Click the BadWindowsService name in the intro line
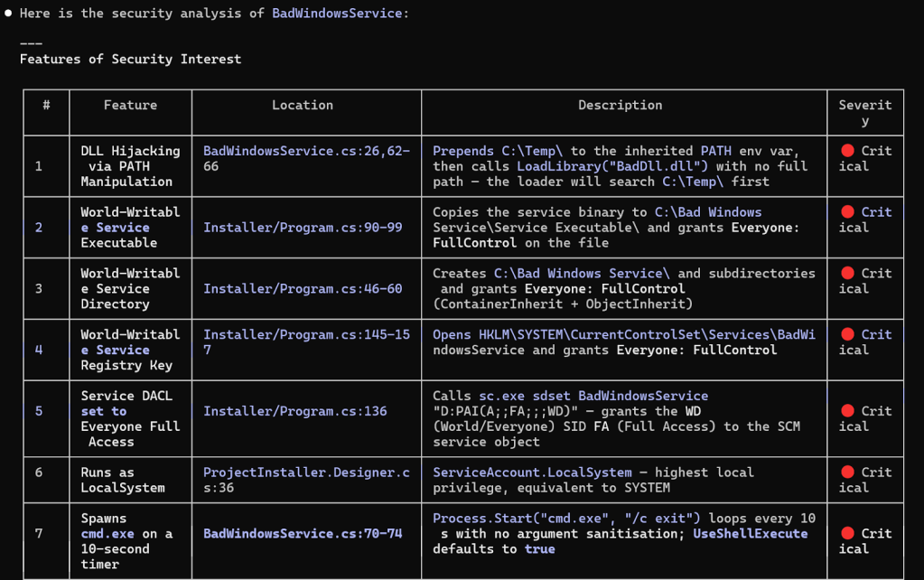This screenshot has width=924, height=580. pyautogui.click(x=336, y=14)
